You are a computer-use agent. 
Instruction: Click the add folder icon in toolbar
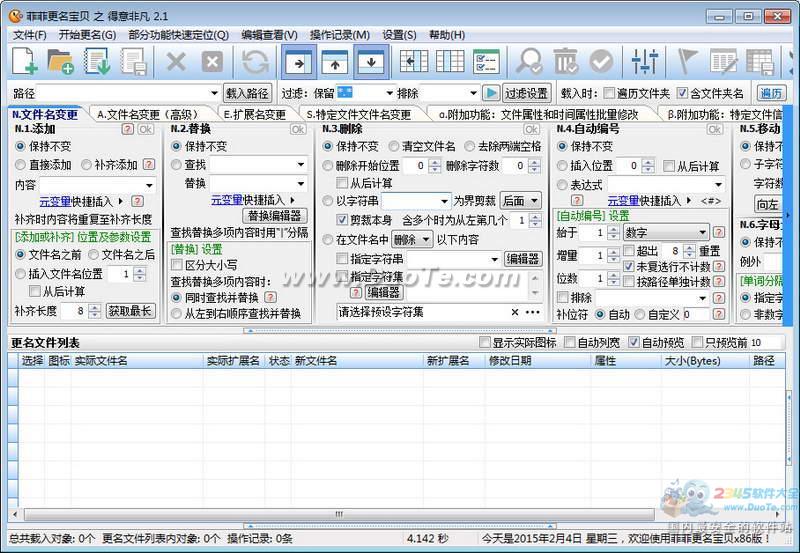coord(61,62)
